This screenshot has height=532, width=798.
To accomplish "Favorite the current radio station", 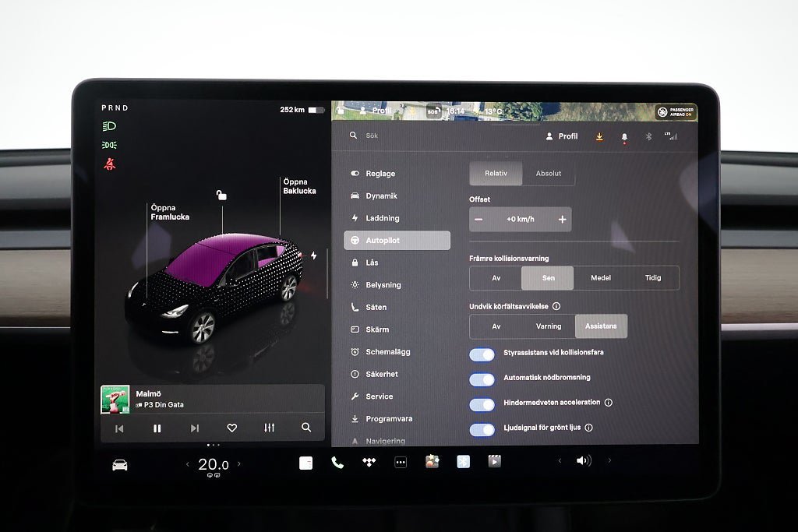I will coord(231,428).
